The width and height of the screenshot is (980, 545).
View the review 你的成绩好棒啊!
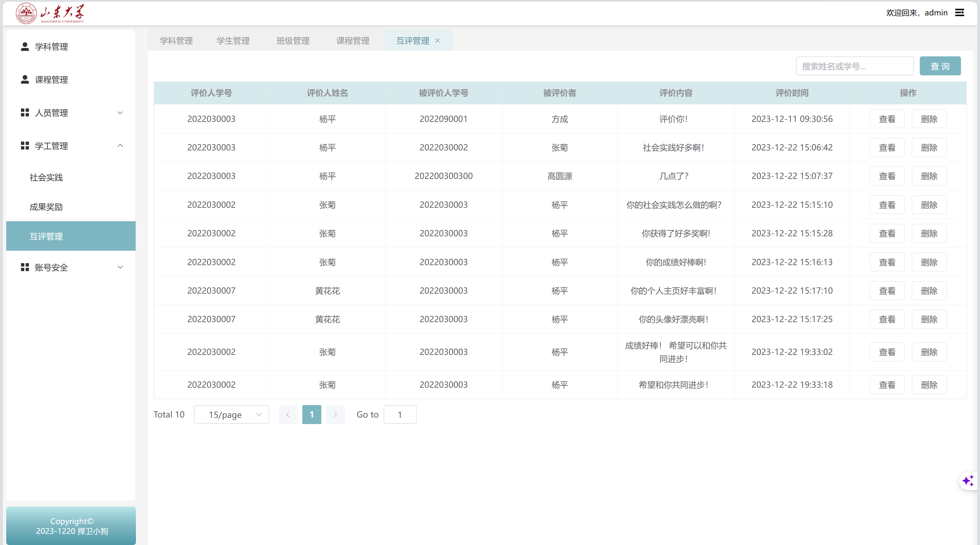click(x=887, y=262)
